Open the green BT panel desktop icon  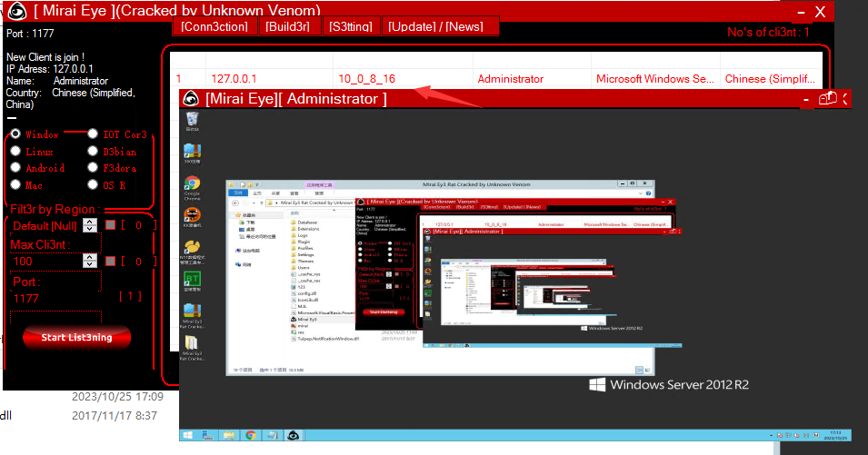tap(192, 282)
